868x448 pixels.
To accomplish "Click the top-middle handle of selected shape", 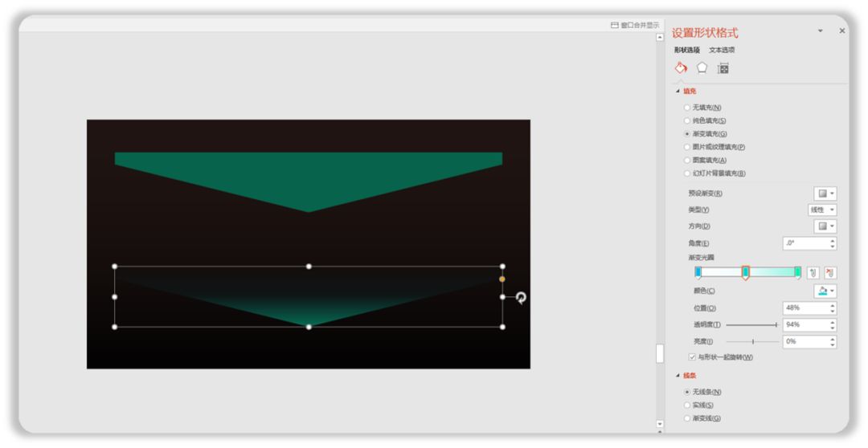I will coord(309,267).
